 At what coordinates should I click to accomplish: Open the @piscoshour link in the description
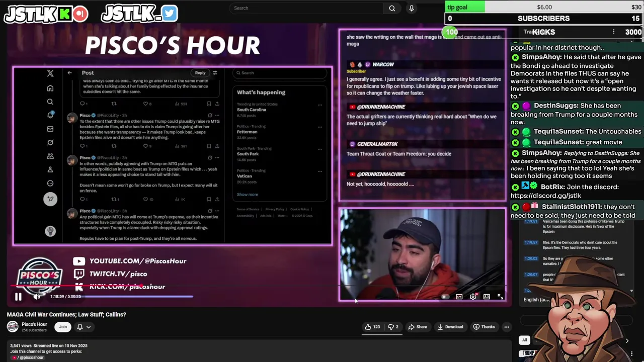(x=28, y=357)
